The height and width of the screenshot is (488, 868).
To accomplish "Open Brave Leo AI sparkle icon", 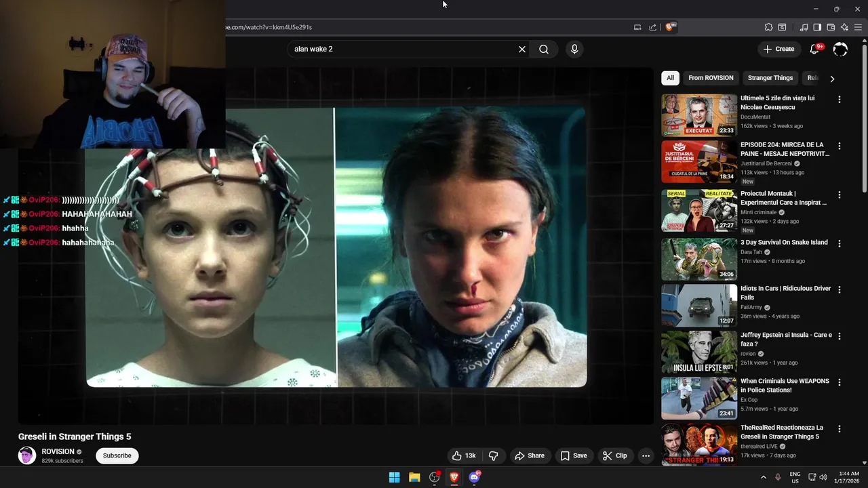I will click(x=844, y=27).
